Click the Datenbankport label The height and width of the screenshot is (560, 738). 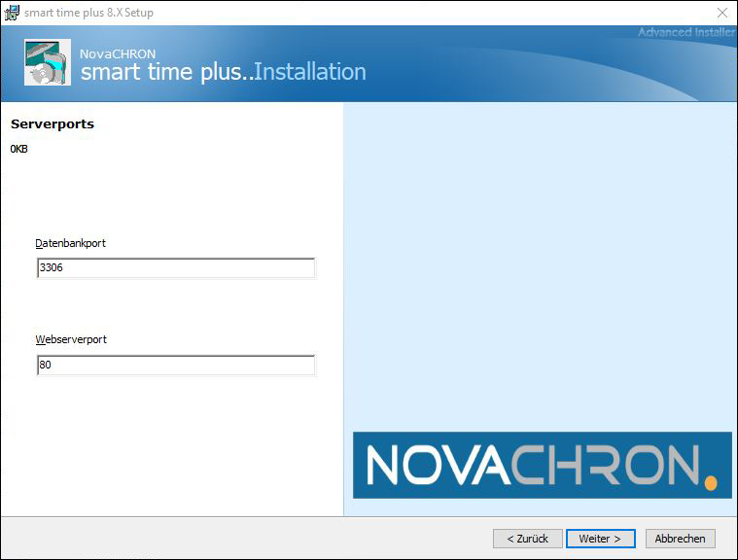coord(71,243)
